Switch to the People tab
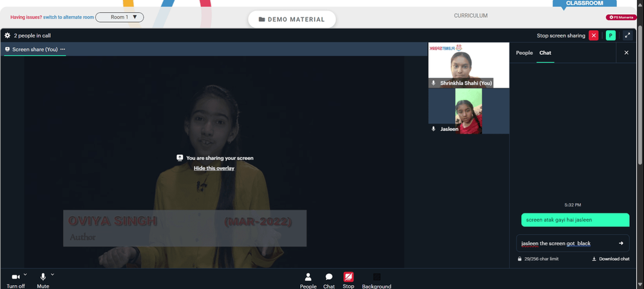 [x=524, y=53]
